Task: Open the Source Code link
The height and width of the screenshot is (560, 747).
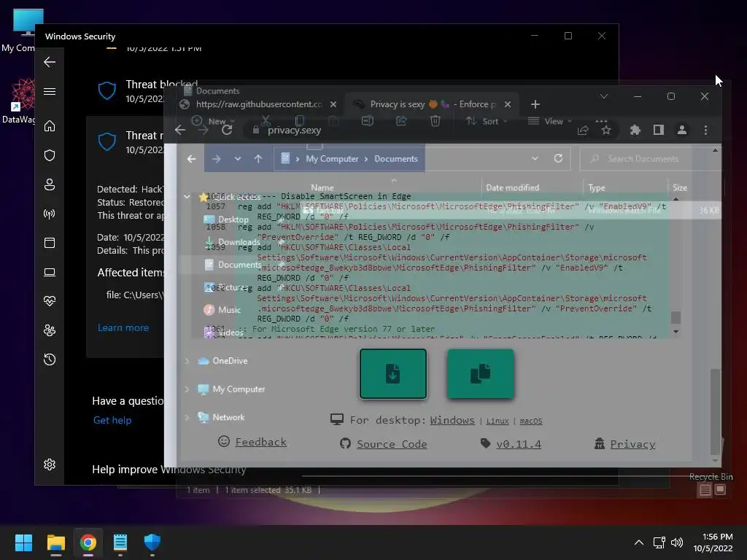Action: (x=392, y=444)
